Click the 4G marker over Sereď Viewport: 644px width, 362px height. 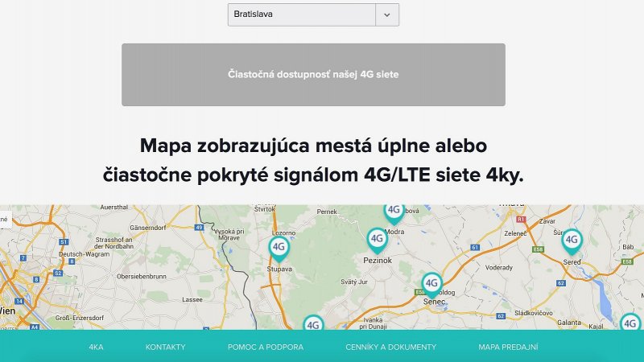coord(572,240)
